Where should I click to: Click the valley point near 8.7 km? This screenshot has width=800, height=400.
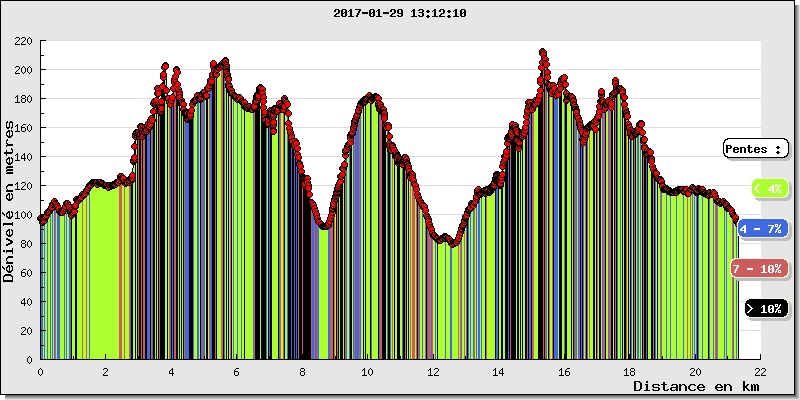[325, 226]
